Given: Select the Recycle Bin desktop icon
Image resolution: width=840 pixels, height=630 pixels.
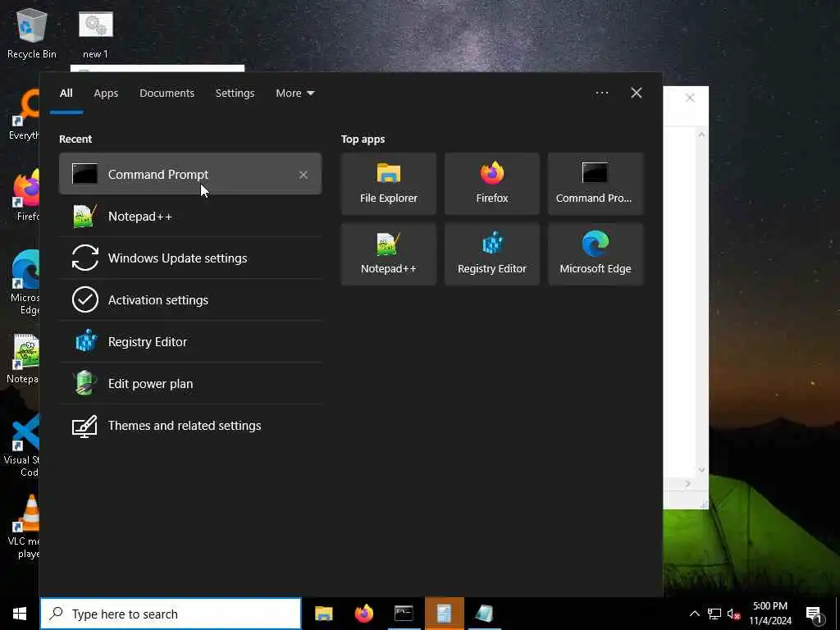Looking at the screenshot, I should pyautogui.click(x=32, y=33).
